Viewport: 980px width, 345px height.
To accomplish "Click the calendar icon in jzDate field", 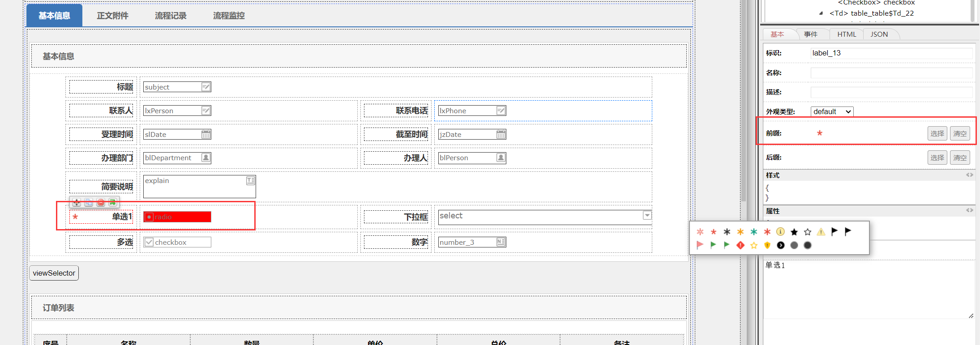I will (x=501, y=134).
